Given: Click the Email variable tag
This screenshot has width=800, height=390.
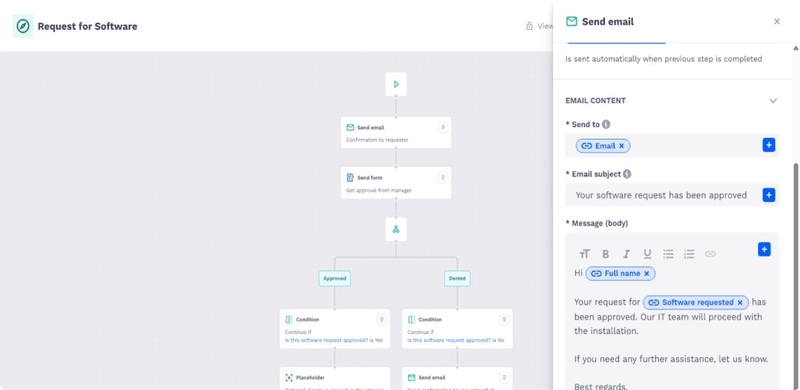Looking at the screenshot, I should (x=603, y=146).
